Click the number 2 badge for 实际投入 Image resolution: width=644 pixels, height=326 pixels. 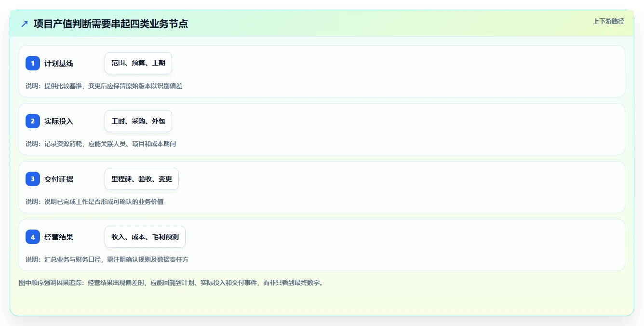click(33, 121)
